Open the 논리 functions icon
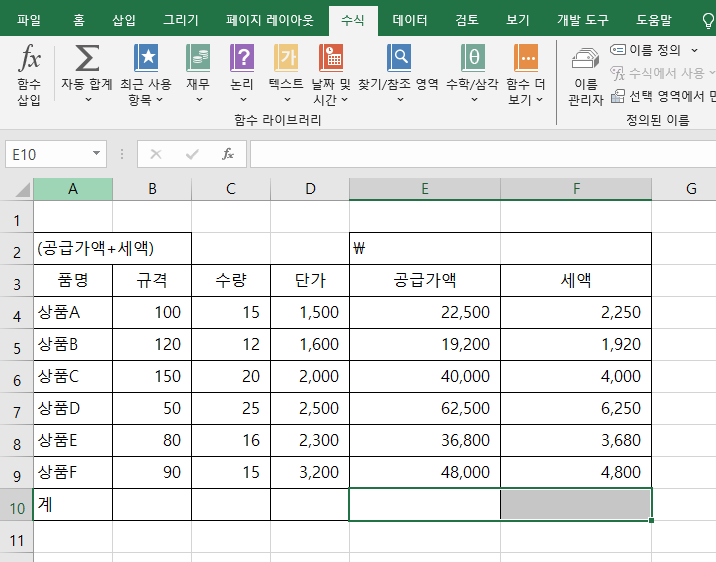Screen dimensions: 716x562 [242, 58]
